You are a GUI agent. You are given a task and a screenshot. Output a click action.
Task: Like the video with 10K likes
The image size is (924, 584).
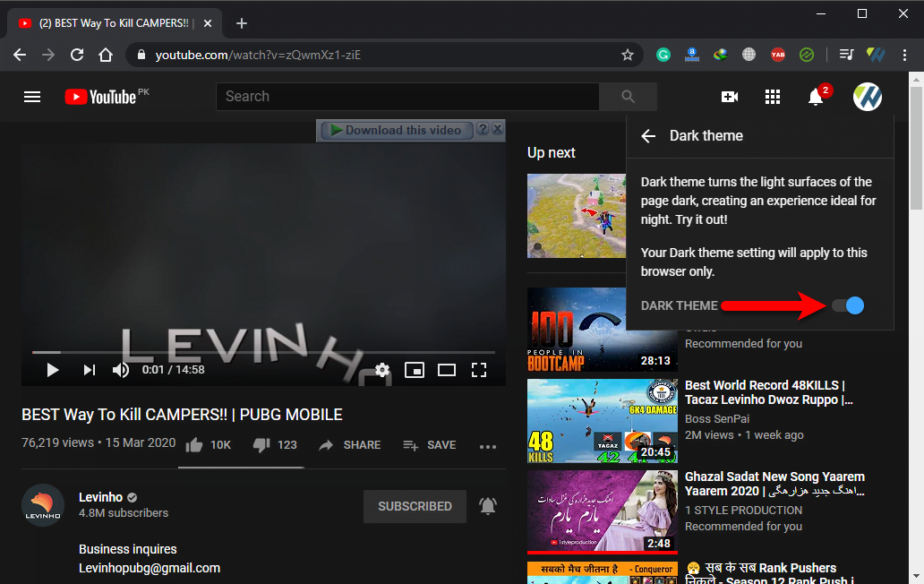(x=208, y=445)
